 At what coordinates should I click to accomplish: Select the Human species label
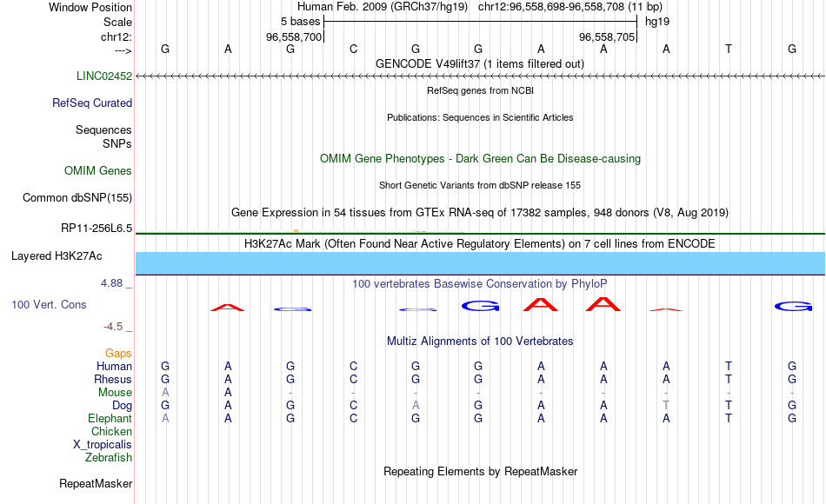114,366
